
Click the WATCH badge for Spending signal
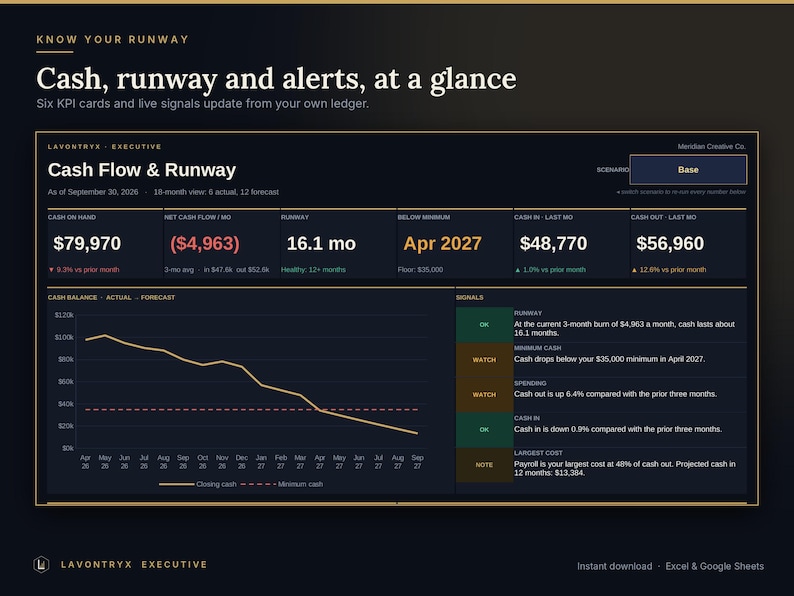coord(484,394)
